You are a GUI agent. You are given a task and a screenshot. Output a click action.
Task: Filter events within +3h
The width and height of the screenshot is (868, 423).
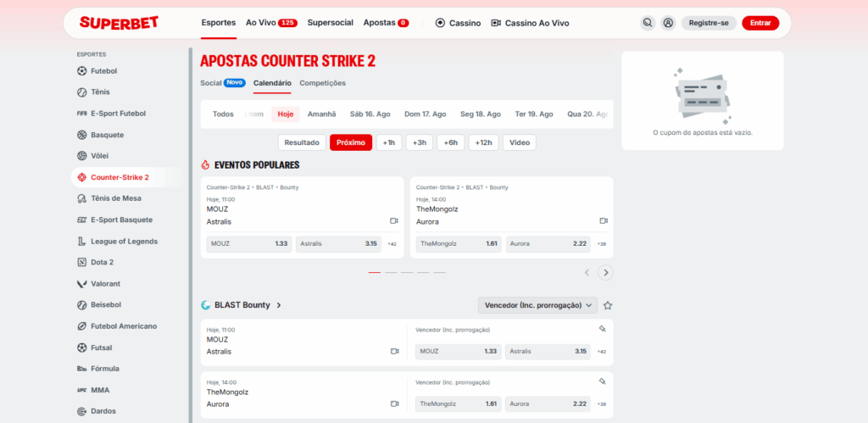click(x=419, y=142)
